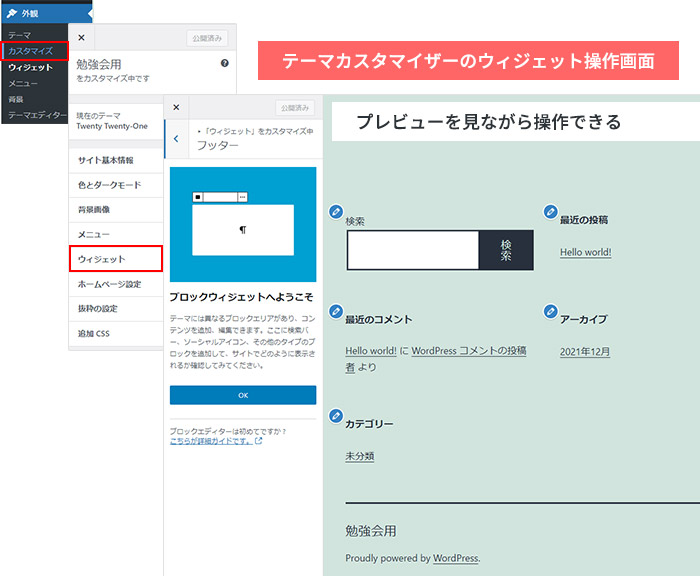Open メニュー in the 外観 submenu

pos(23,83)
